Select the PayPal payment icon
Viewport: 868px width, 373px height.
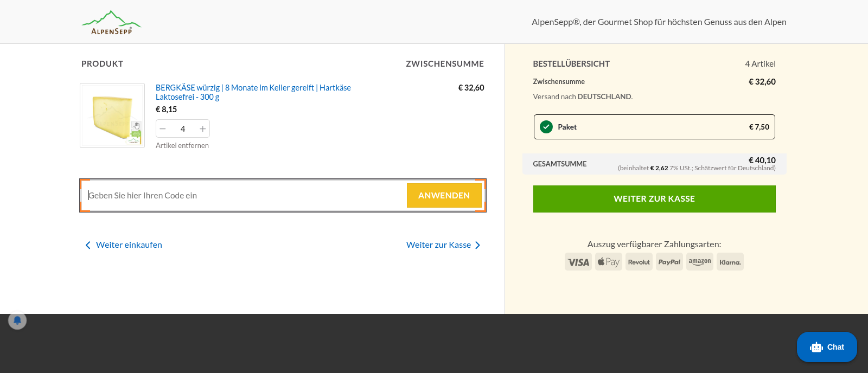pyautogui.click(x=669, y=262)
